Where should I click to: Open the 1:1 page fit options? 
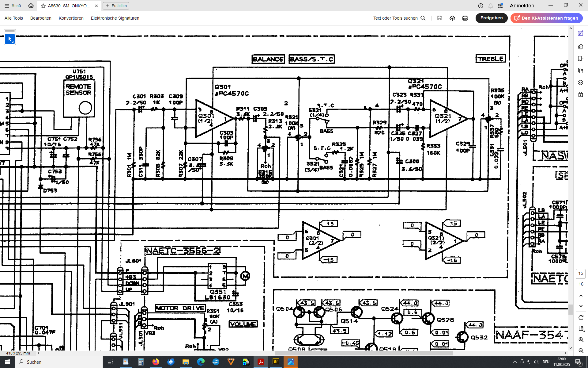point(581,328)
